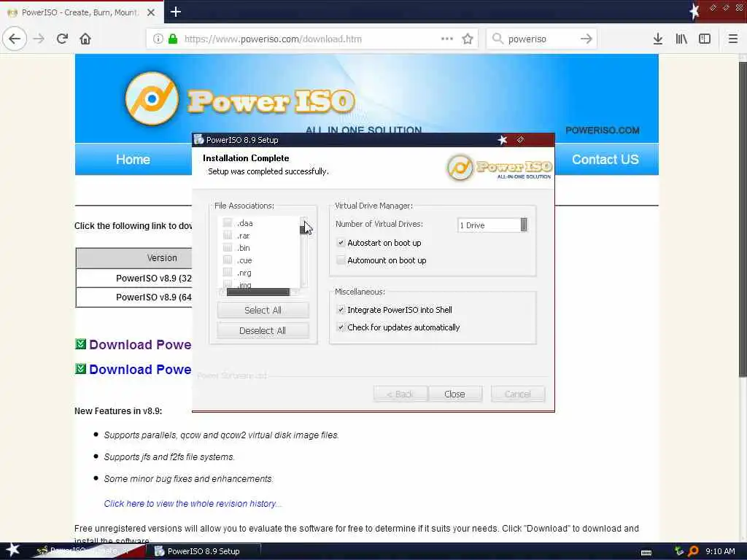
Task: Click the 9:10 AM taskbar clock
Action: (720, 551)
